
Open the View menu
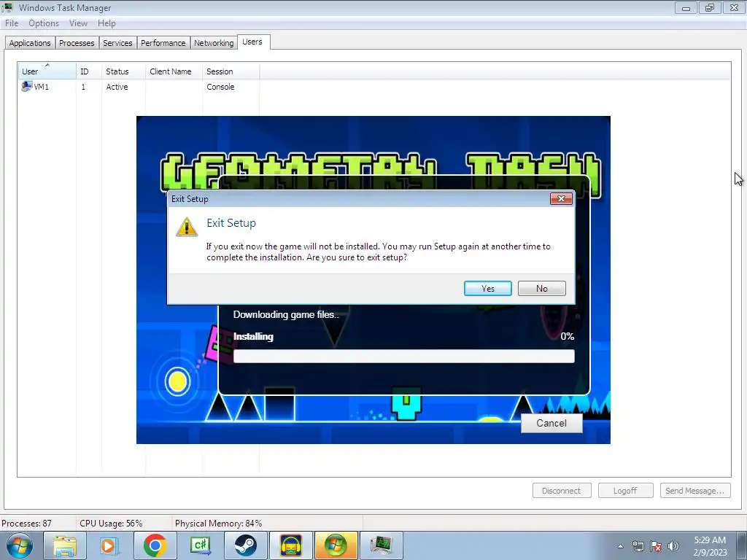click(x=78, y=23)
